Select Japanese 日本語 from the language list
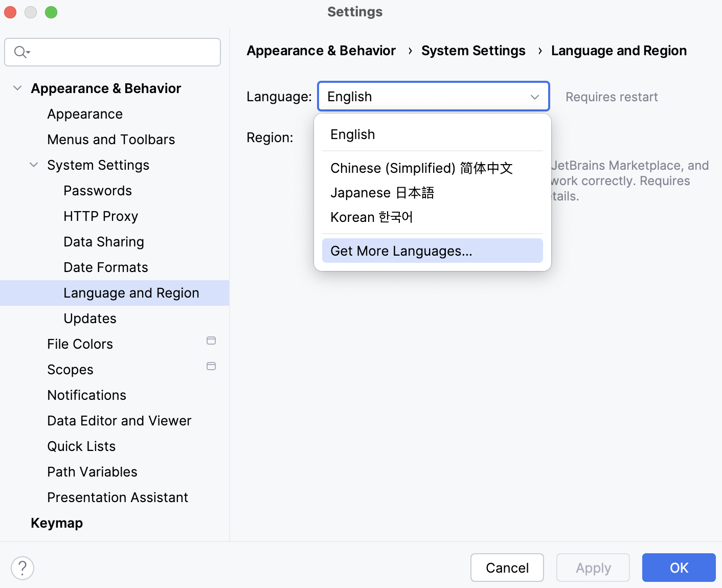The width and height of the screenshot is (722, 588). click(x=382, y=192)
